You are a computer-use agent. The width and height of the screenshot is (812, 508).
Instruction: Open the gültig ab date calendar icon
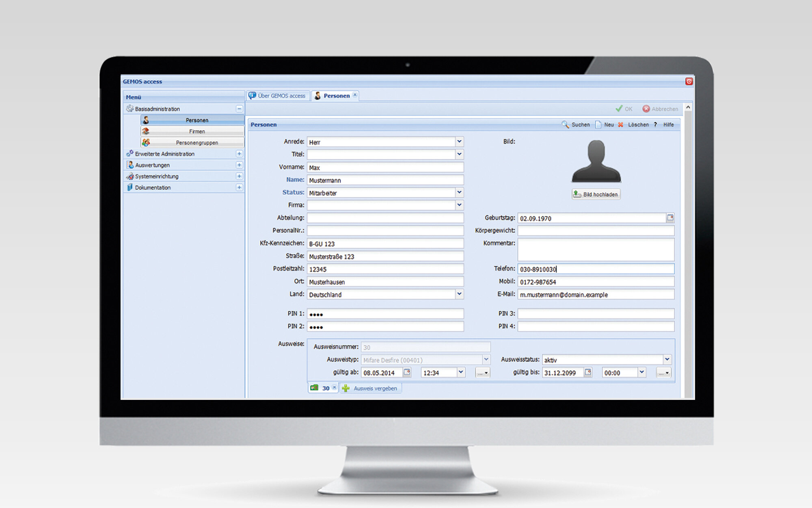pyautogui.click(x=407, y=372)
